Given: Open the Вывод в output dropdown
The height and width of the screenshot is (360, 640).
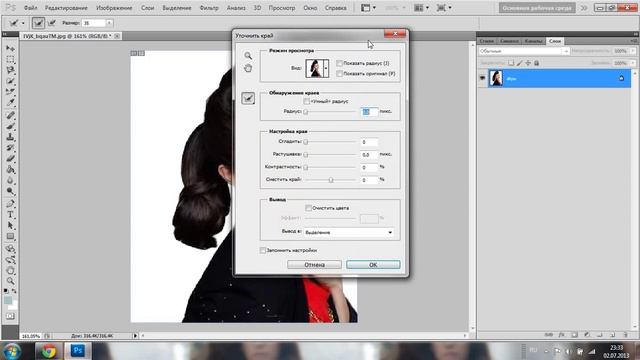Looking at the screenshot, I should click(x=349, y=232).
